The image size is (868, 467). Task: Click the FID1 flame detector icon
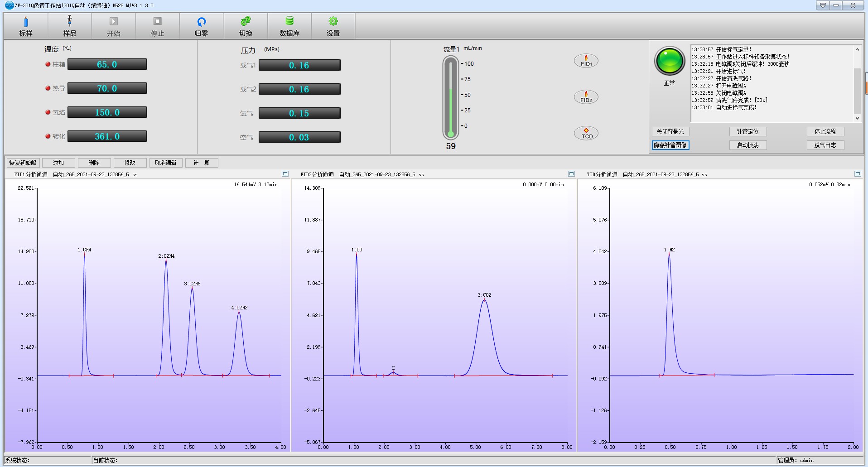(x=586, y=61)
